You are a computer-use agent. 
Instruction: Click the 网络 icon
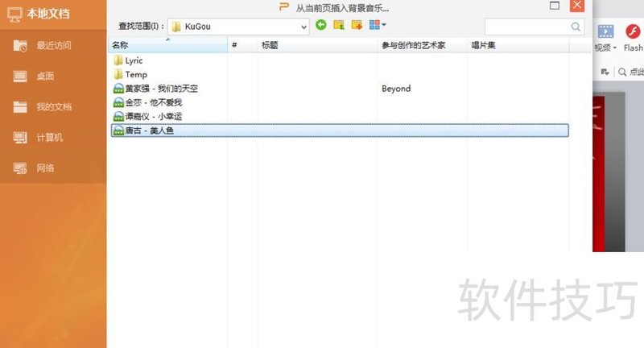tap(19, 168)
